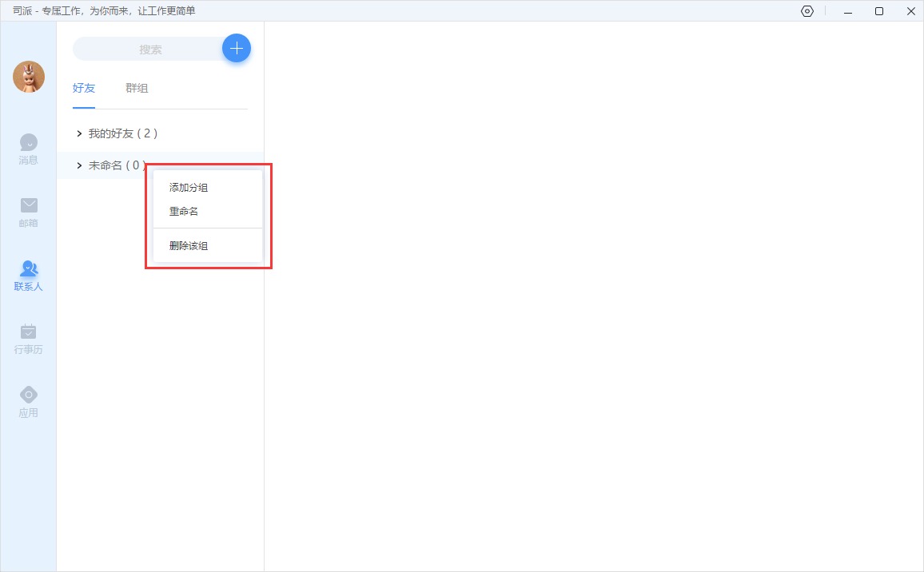Expand the 未命名 group chevron
Screen dimensions: 924x572
[79, 165]
